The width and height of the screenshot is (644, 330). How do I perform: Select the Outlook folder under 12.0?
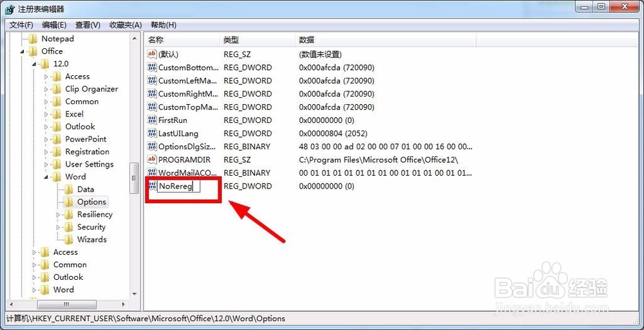80,127
